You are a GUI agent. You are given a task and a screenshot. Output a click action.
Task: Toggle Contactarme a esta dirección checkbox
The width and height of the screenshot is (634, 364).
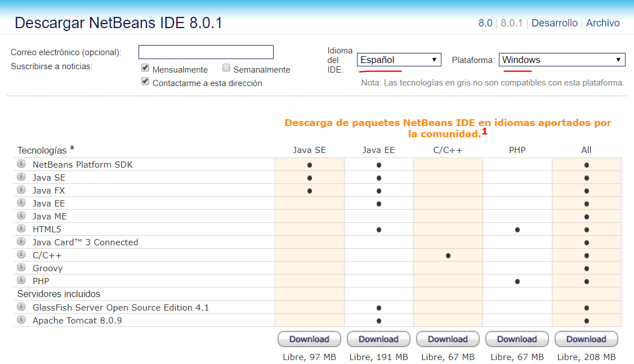pos(145,81)
